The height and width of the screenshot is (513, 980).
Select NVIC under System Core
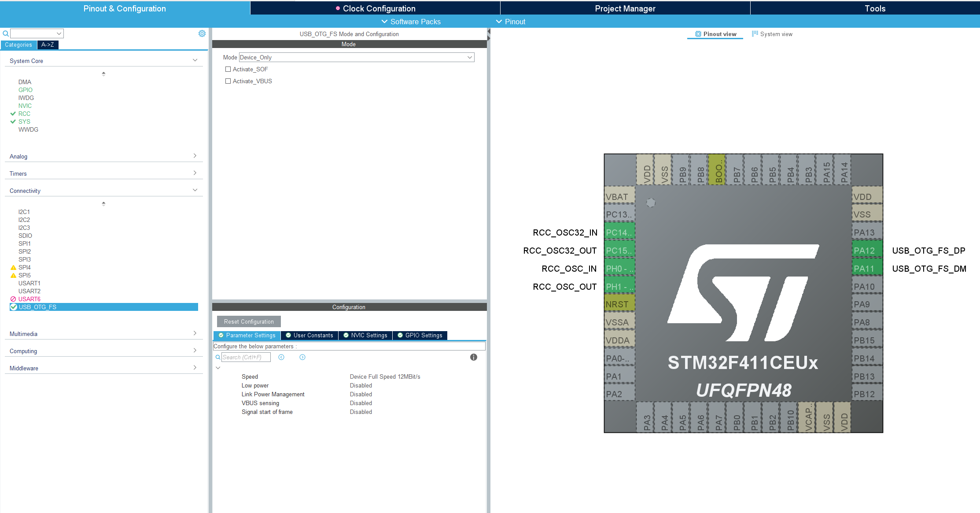tap(25, 106)
